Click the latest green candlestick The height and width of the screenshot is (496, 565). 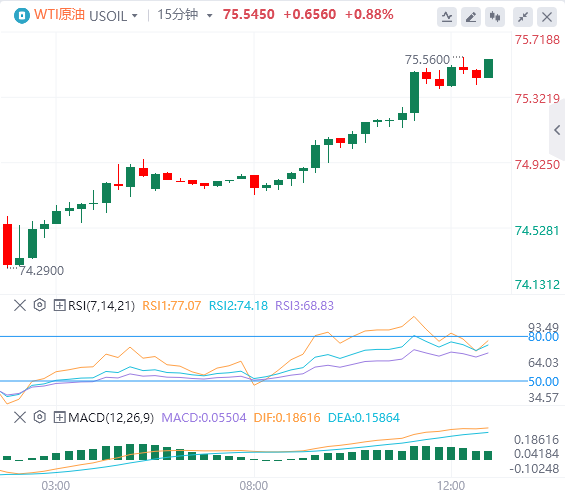[x=489, y=68]
